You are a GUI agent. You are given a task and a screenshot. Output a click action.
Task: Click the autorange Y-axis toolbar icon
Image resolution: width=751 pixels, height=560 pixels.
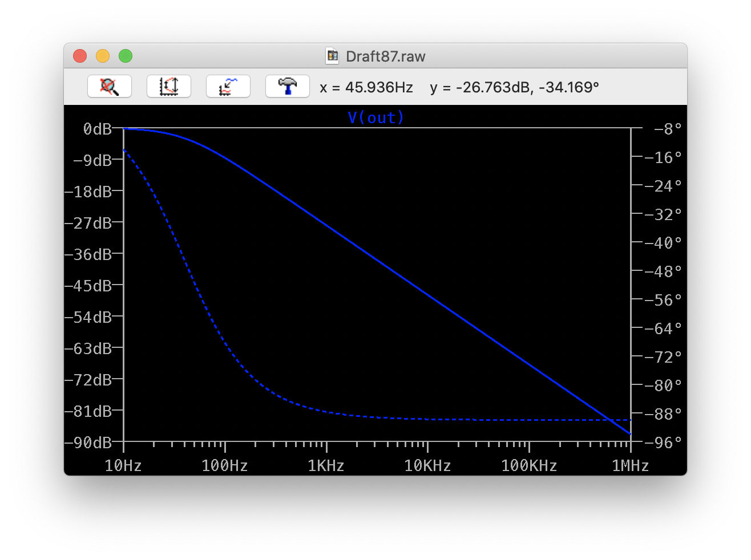pos(169,87)
